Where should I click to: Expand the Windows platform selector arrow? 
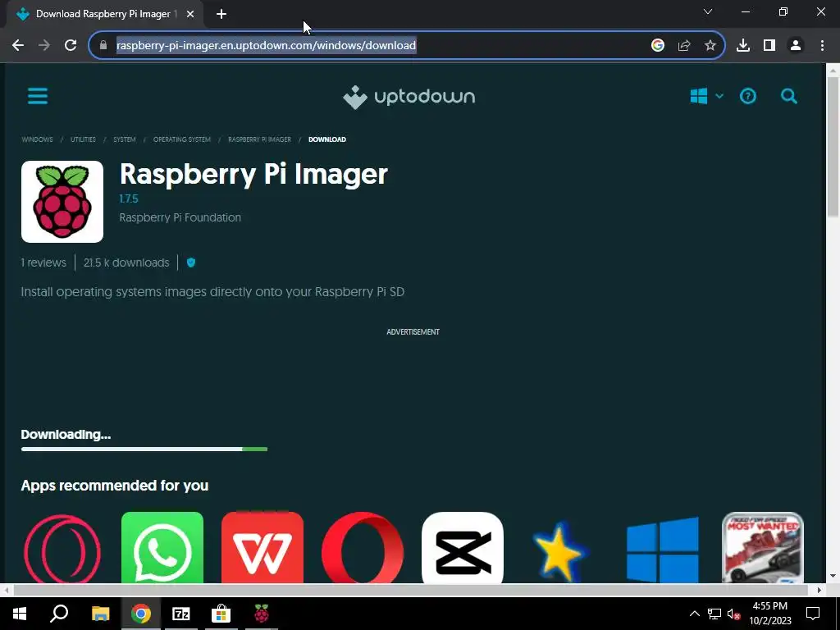pyautogui.click(x=719, y=96)
